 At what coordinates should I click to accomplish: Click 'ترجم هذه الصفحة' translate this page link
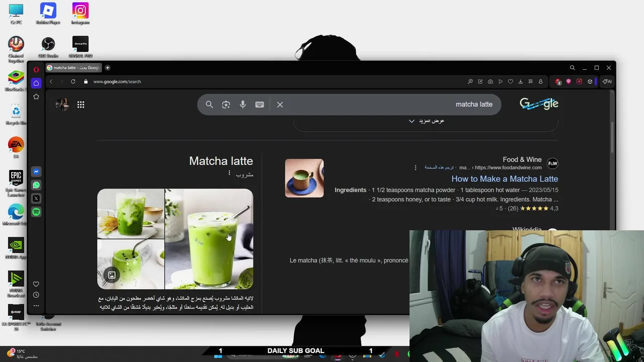[x=439, y=168]
